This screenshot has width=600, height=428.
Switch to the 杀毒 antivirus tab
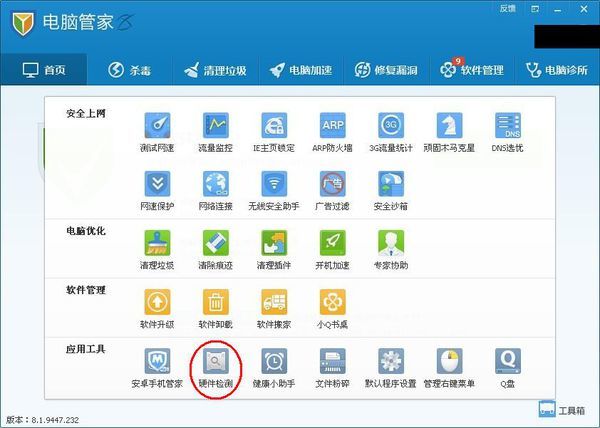point(130,70)
